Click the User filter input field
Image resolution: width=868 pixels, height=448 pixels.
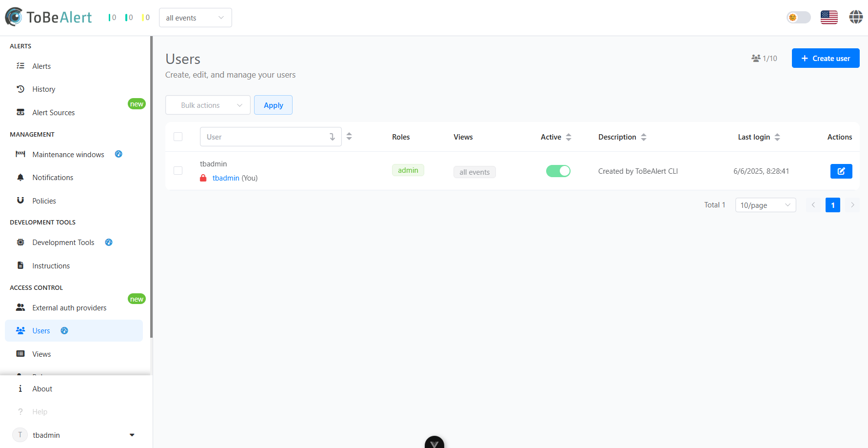271,137
